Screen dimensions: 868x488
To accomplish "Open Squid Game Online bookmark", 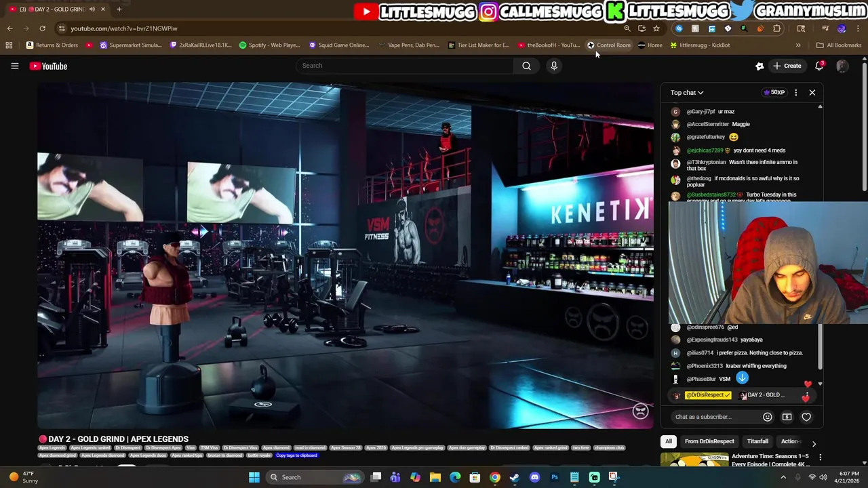I will (x=338, y=45).
